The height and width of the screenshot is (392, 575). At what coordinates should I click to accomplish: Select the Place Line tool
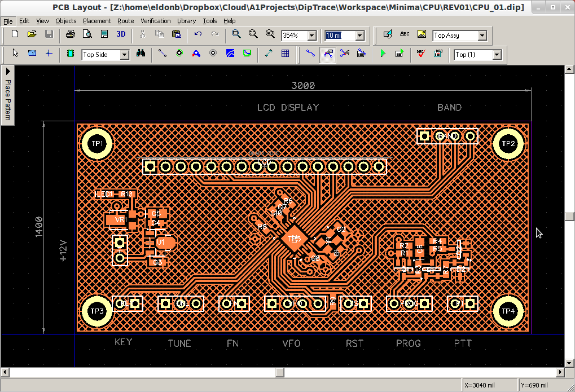click(162, 53)
